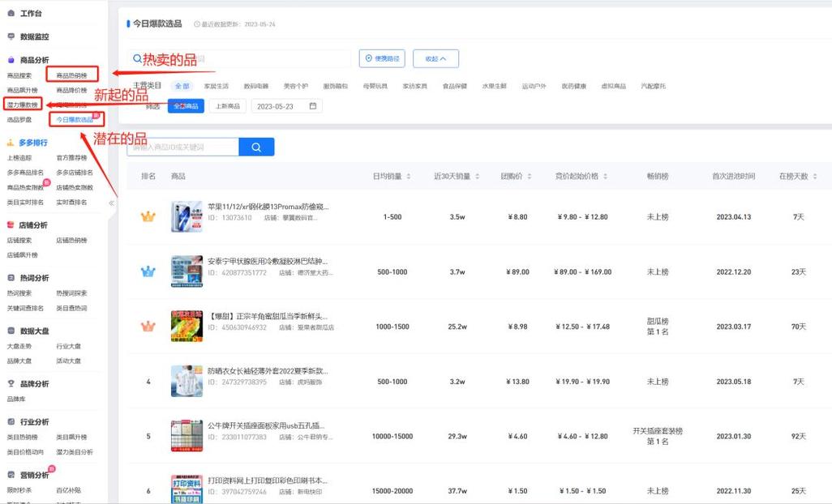Click the 商品分析 section icon

point(11,60)
